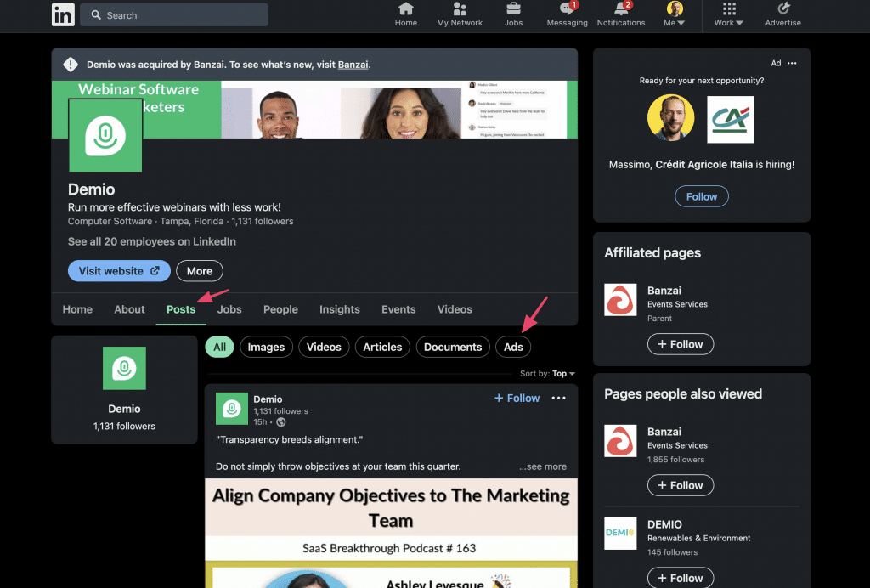870x588 pixels.
Task: Open the Events tab
Action: (398, 309)
